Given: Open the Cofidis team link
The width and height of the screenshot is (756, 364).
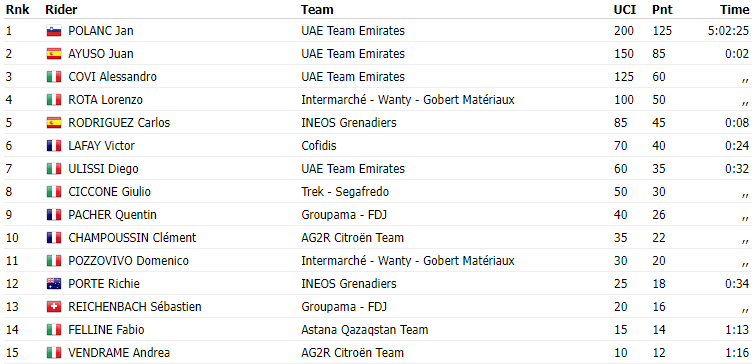Looking at the screenshot, I should click(319, 146).
